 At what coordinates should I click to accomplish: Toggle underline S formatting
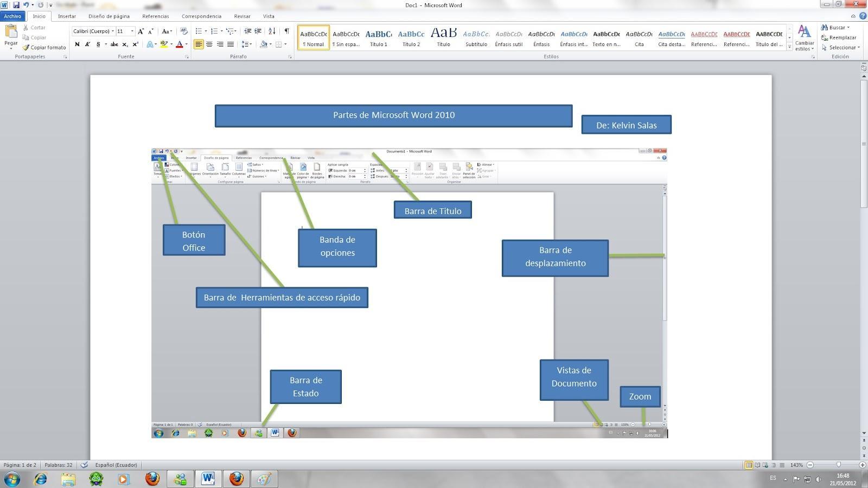98,44
